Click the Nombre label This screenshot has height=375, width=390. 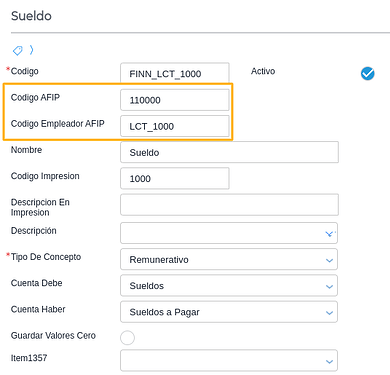pos(26,150)
